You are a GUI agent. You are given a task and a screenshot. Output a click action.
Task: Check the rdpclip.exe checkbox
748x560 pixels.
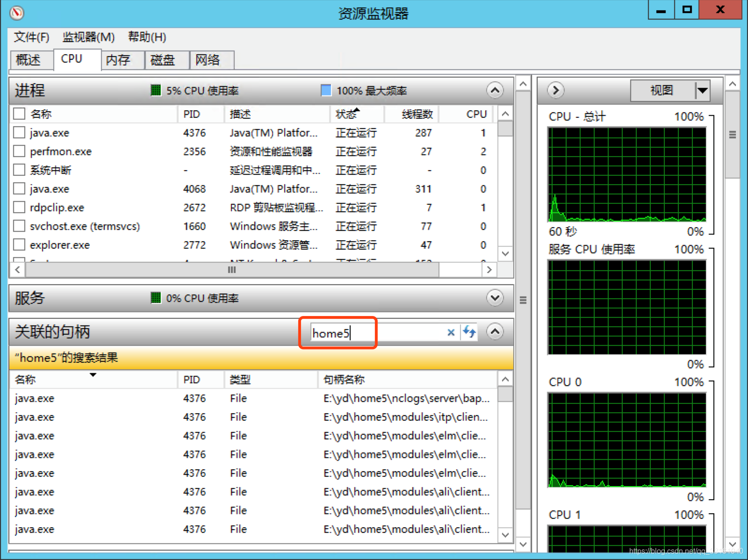(19, 207)
